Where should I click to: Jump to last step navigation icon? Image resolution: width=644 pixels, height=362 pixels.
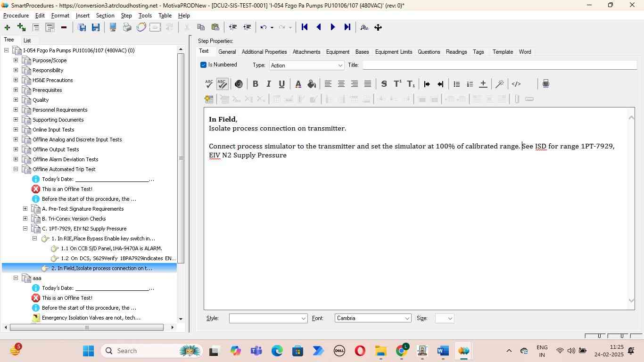[x=347, y=27]
